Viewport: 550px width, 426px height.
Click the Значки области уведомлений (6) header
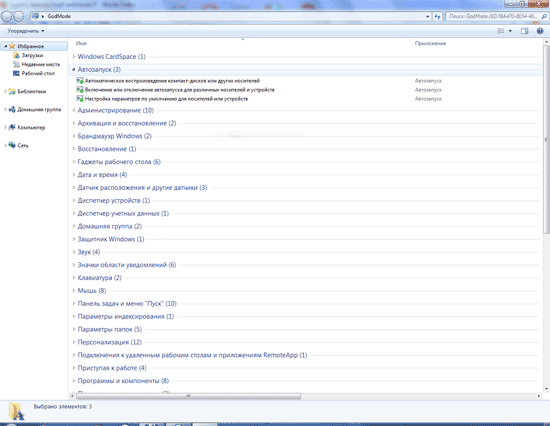(x=127, y=265)
